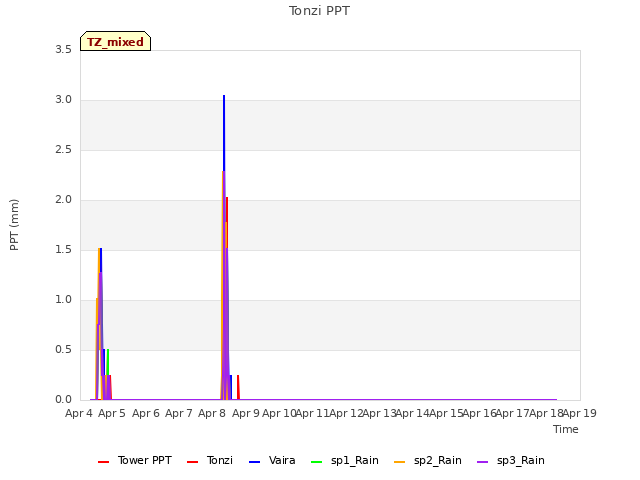Click the chart title Tonzi PPT
Viewport: 640px width, 480px height.
pyautogui.click(x=319, y=11)
